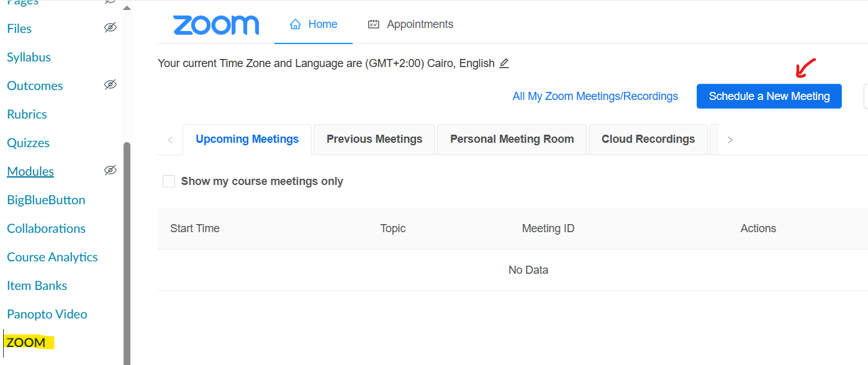Viewport: 868px width, 365px height.
Task: Click Schedule a New Meeting button
Action: pyautogui.click(x=769, y=97)
